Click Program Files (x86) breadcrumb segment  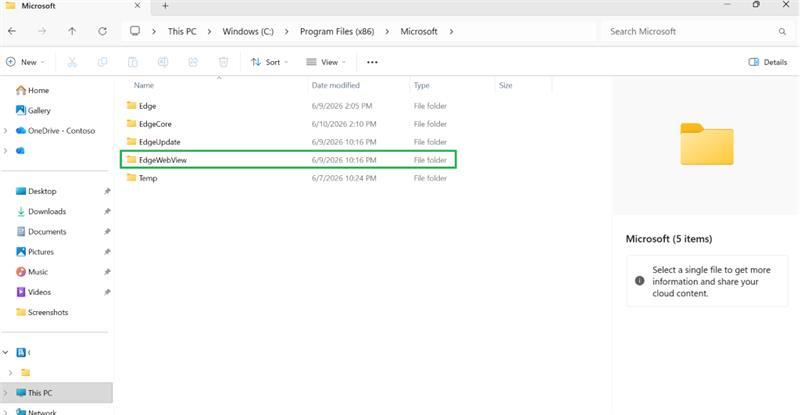point(337,31)
